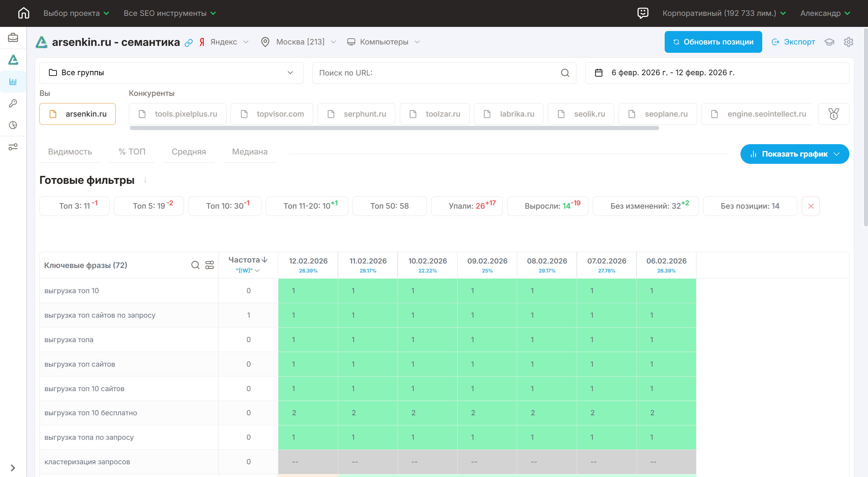The image size is (868, 477).
Task: Toggle the Упали: 26 ready filter
Action: pos(467,206)
